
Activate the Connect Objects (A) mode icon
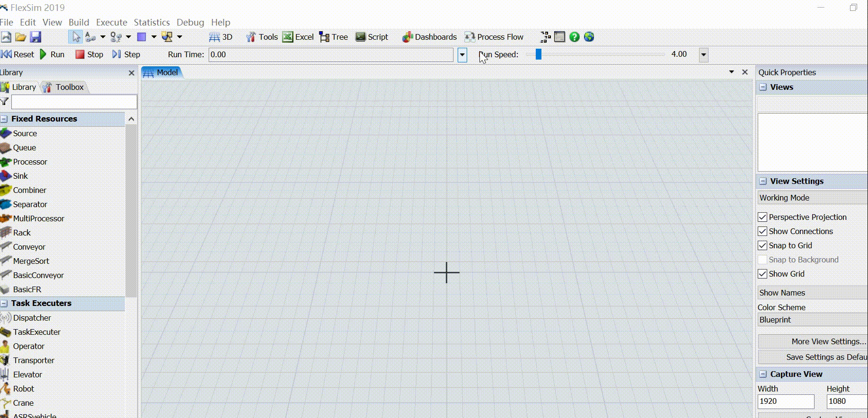click(x=90, y=37)
